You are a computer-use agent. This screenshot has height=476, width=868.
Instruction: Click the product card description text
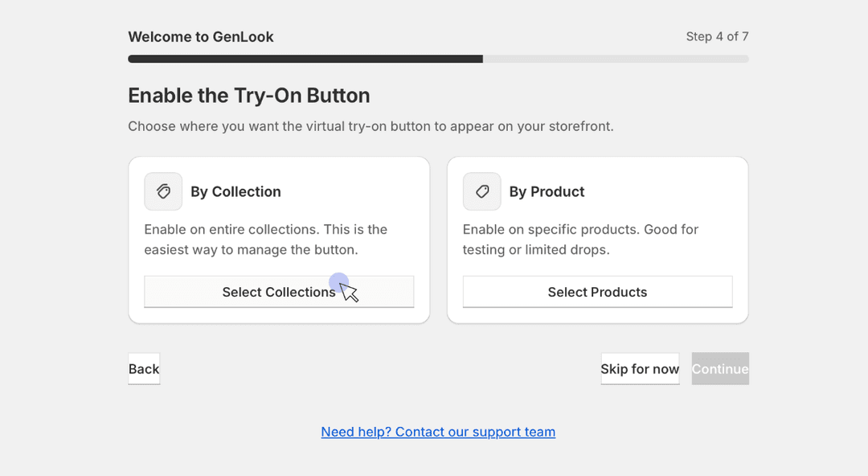click(x=580, y=239)
